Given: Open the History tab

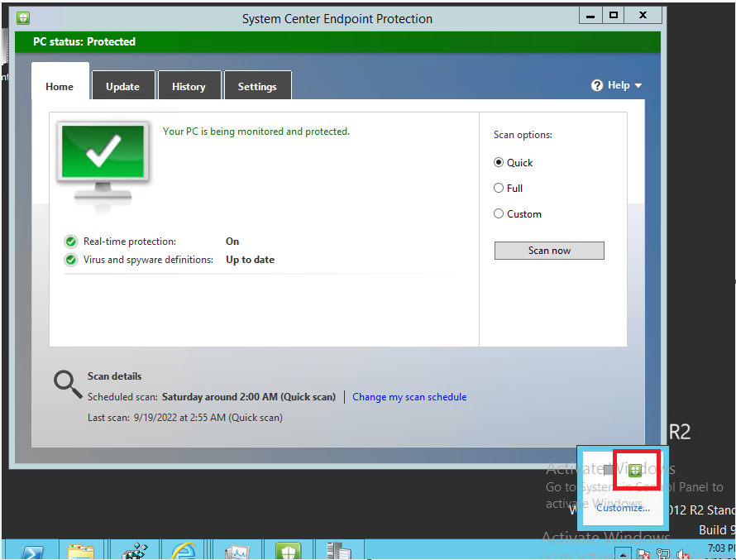Looking at the screenshot, I should [189, 85].
